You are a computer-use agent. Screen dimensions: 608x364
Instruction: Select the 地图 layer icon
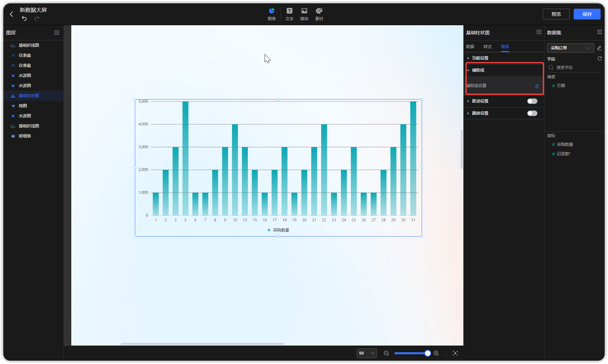(13, 106)
